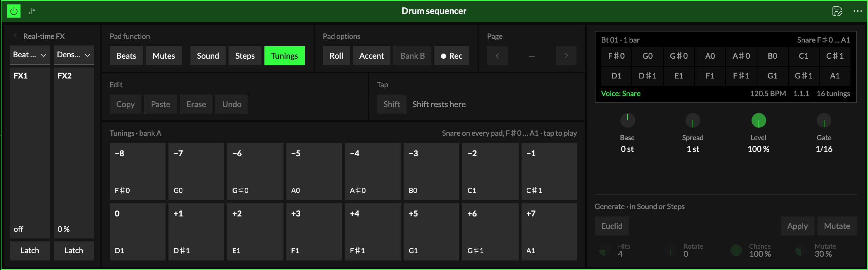Toggle Latch under FX2
This screenshot has width=868, height=270.
point(74,251)
